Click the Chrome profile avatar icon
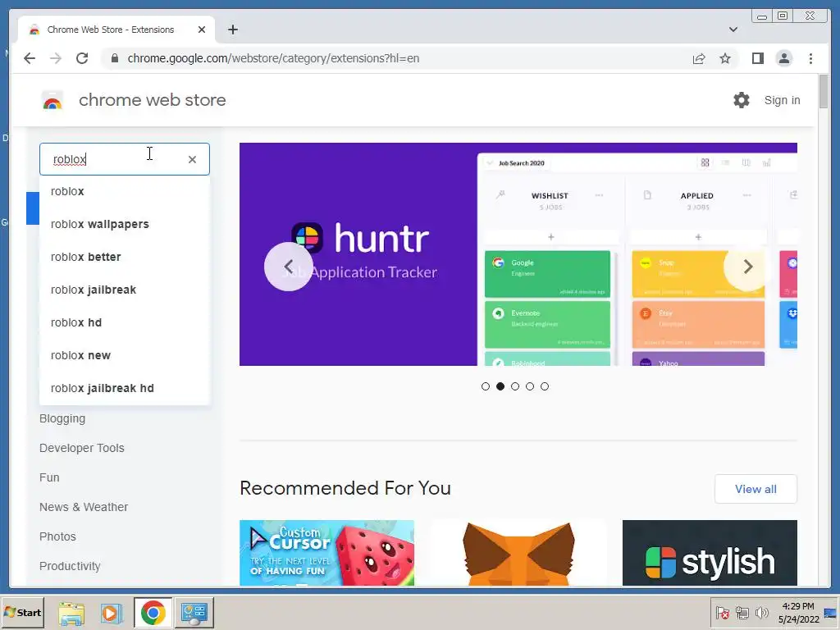 click(x=783, y=58)
